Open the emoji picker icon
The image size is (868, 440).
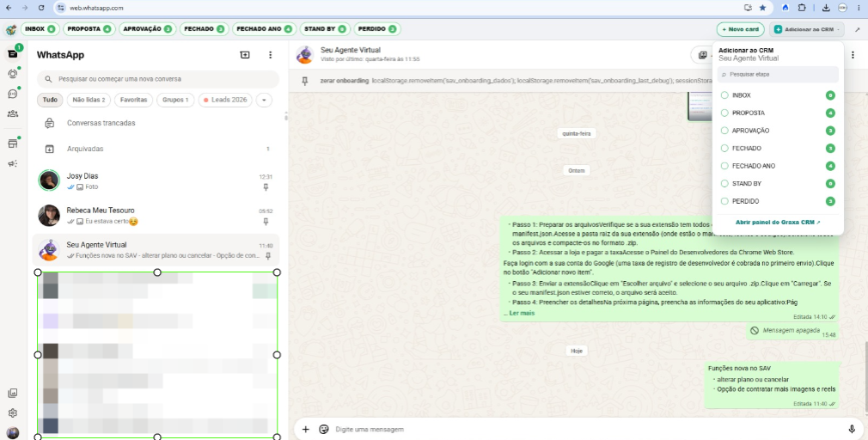click(x=324, y=429)
